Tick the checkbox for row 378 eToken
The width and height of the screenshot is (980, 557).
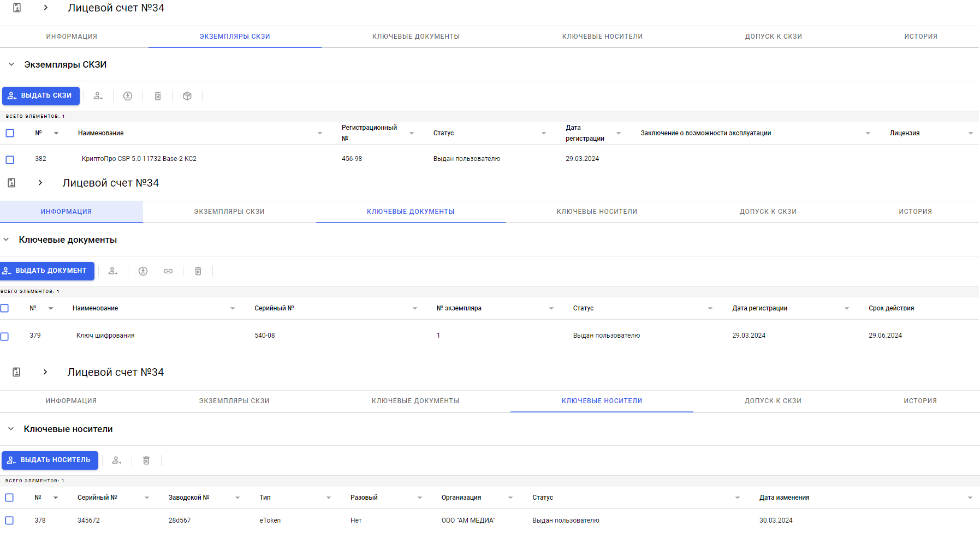click(9, 520)
